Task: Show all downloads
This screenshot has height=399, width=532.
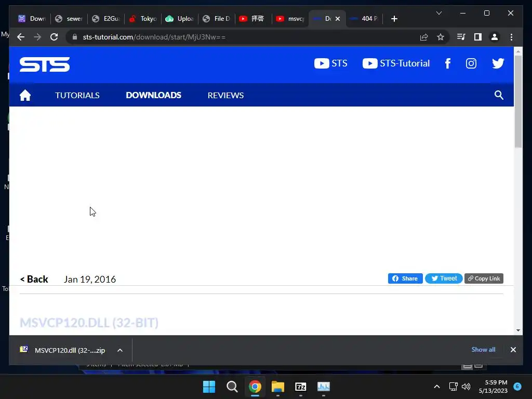Action: point(483,350)
